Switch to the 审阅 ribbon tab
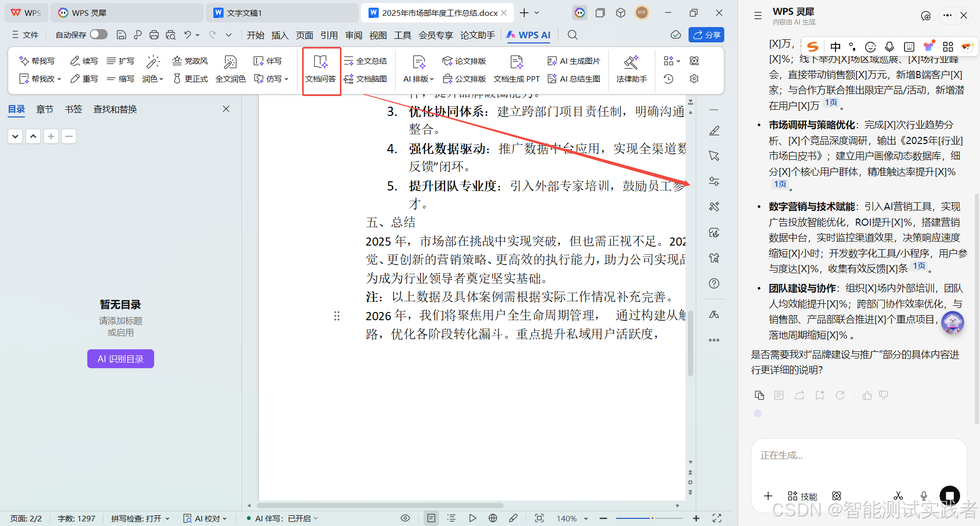The height and width of the screenshot is (526, 980). point(353,35)
